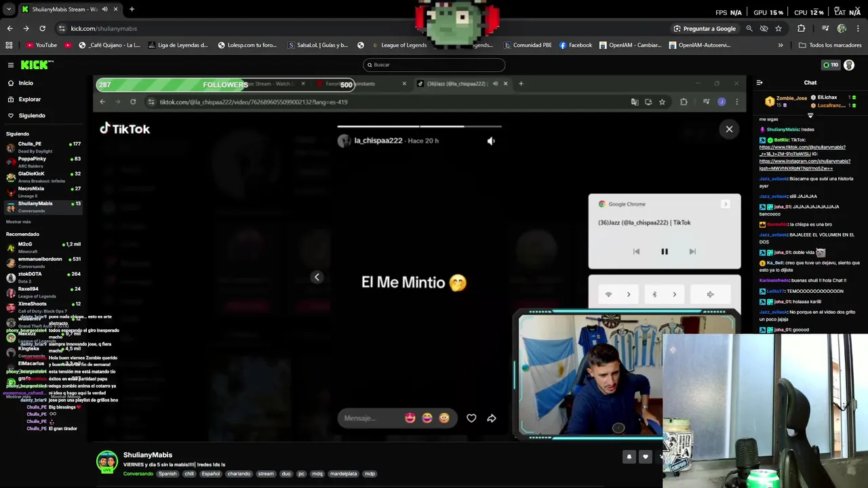Viewport: 868px width, 488px height.
Task: Go to previous TikTok story
Action: click(x=317, y=277)
